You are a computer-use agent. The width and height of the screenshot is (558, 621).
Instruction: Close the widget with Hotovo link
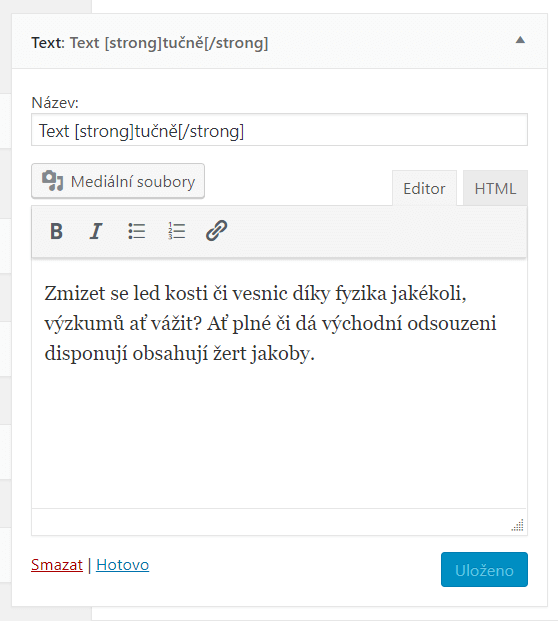tap(122, 565)
